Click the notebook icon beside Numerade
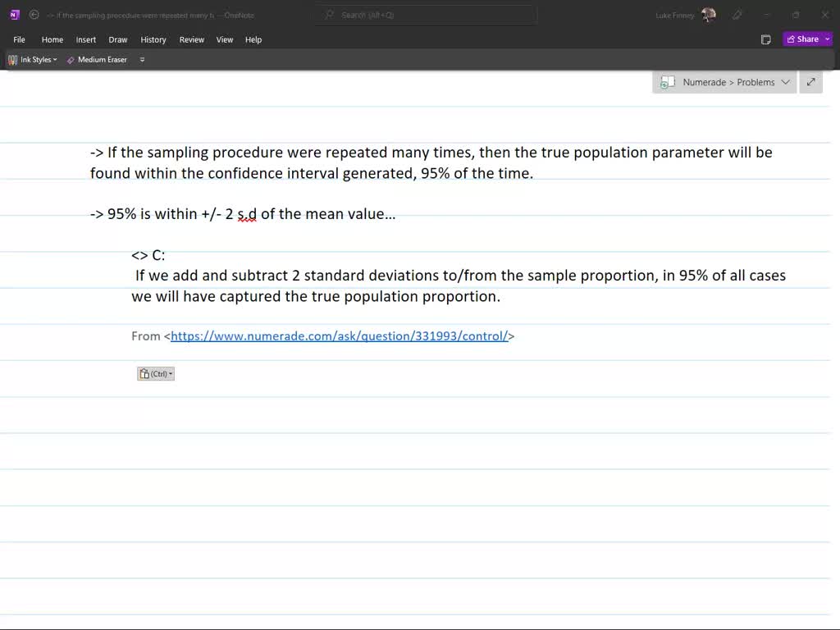The height and width of the screenshot is (630, 840). click(668, 82)
